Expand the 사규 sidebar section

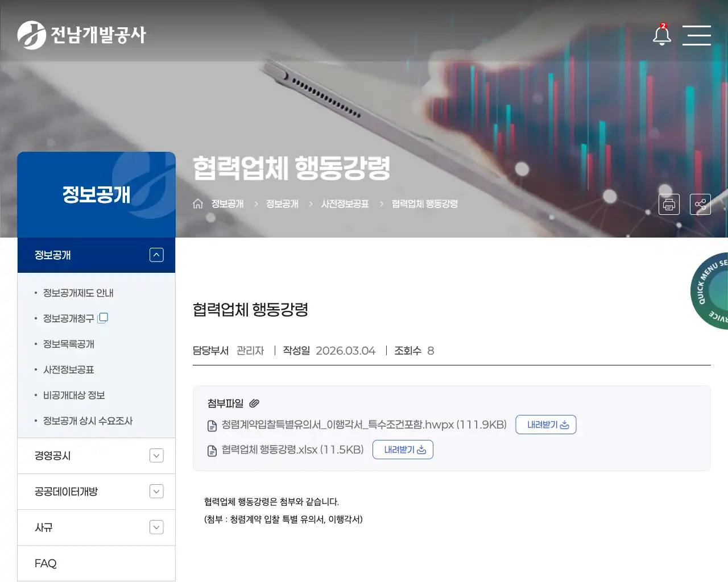[x=156, y=527]
